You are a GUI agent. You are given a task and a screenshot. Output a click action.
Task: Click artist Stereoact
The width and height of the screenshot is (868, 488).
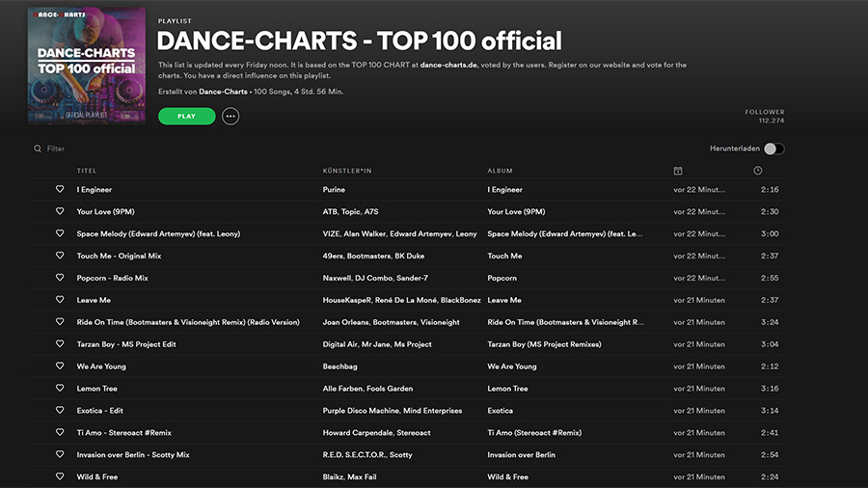[414, 433]
